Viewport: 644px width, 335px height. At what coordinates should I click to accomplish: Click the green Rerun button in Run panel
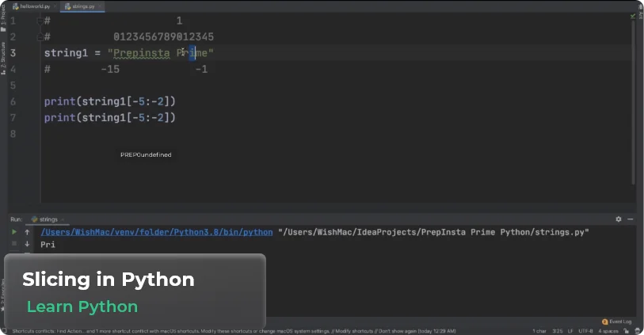point(13,232)
